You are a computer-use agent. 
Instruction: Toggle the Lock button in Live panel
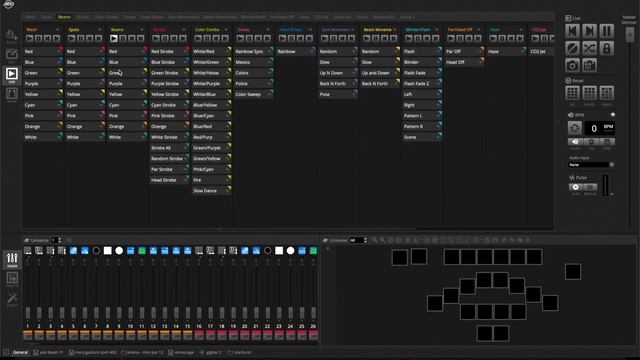pyautogui.click(x=607, y=48)
